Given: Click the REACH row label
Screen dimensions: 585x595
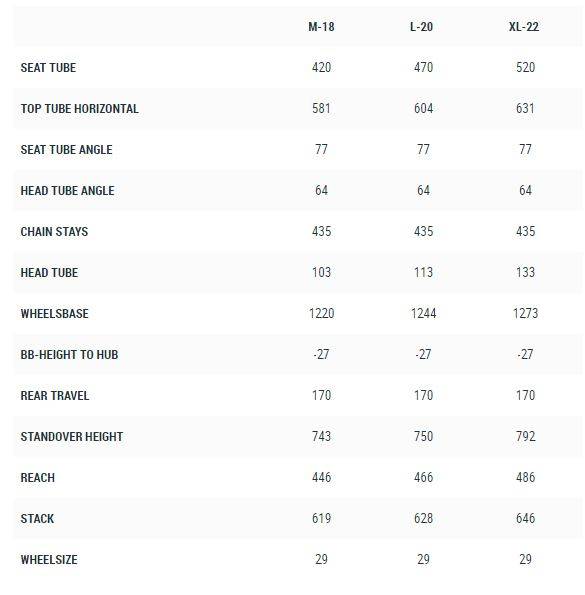Looking at the screenshot, I should (x=38, y=477).
